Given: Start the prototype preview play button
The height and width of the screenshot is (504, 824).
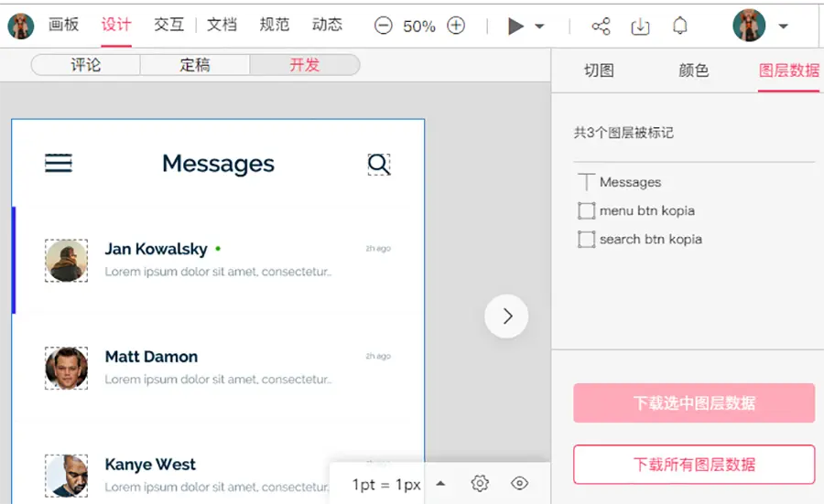Looking at the screenshot, I should point(515,26).
